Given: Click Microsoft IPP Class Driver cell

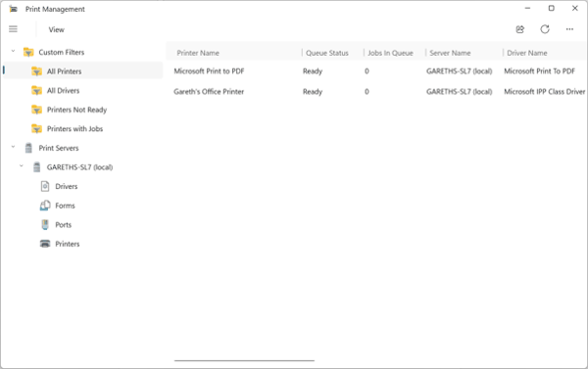Looking at the screenshot, I should coord(544,91).
